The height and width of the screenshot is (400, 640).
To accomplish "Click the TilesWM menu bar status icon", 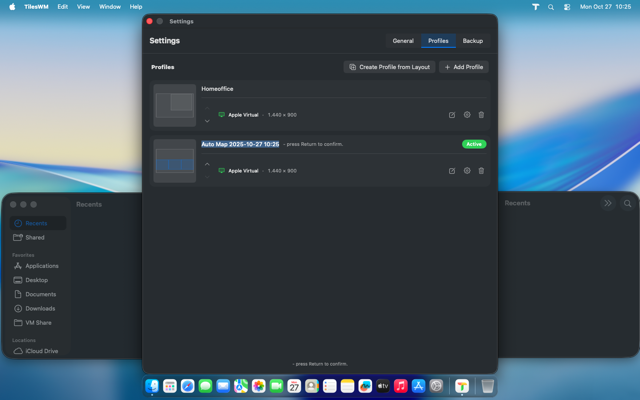I will [536, 7].
